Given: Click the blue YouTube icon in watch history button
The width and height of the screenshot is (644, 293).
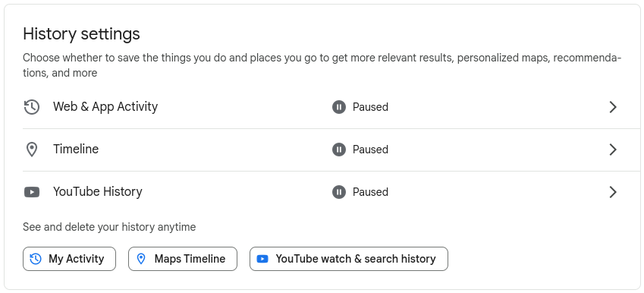Looking at the screenshot, I should (x=262, y=259).
